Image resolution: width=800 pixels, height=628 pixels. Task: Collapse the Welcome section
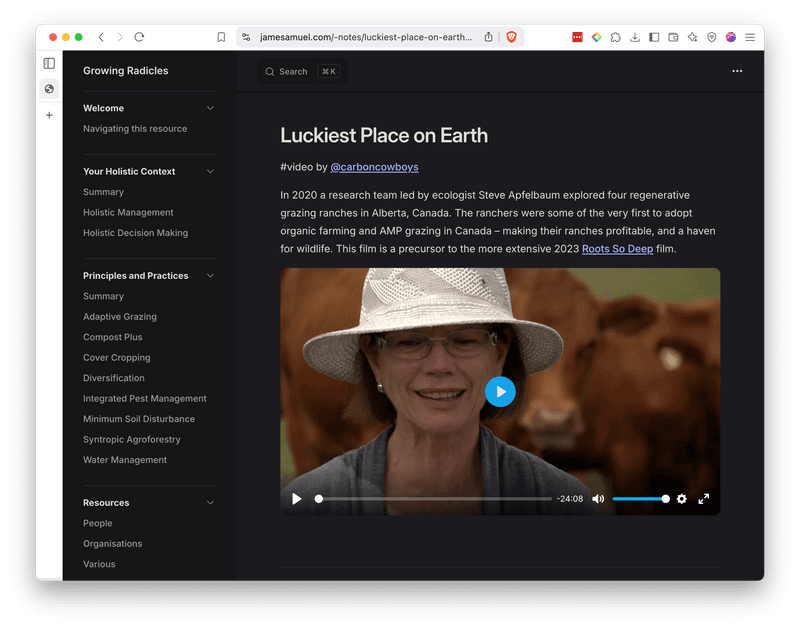click(210, 108)
